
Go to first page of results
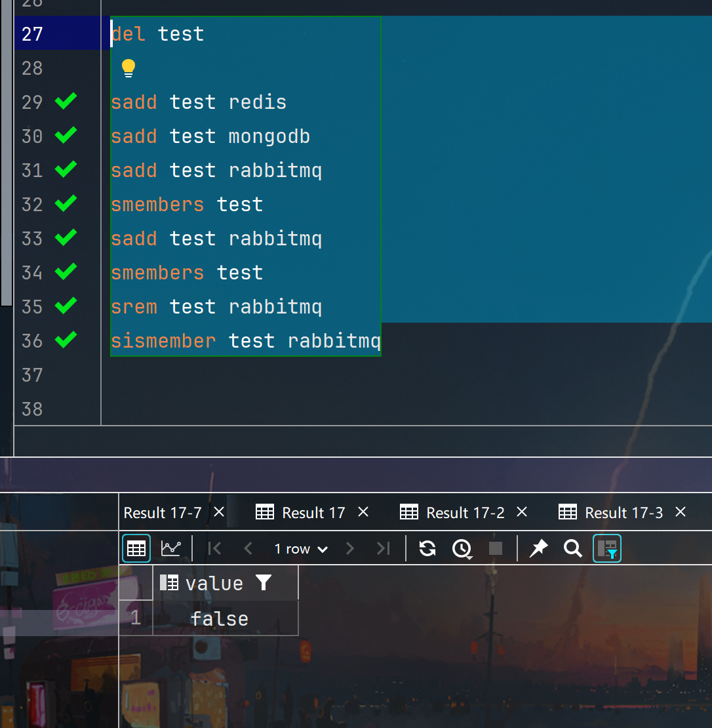coord(215,548)
